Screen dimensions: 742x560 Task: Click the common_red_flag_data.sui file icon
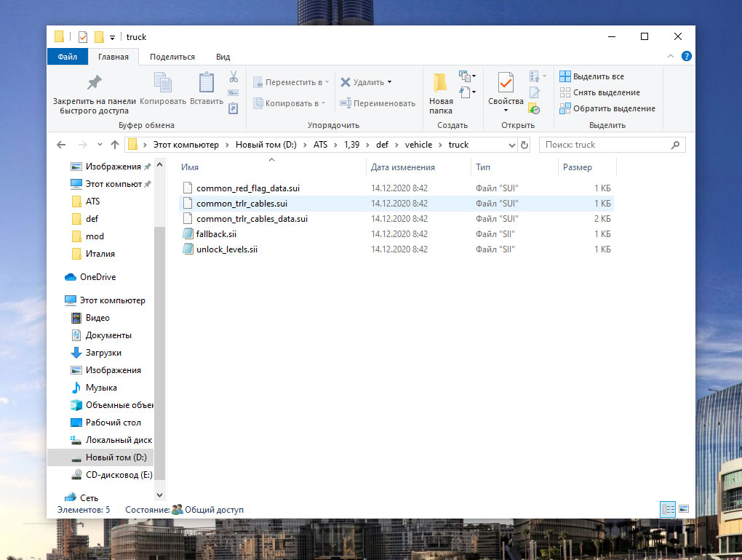188,188
